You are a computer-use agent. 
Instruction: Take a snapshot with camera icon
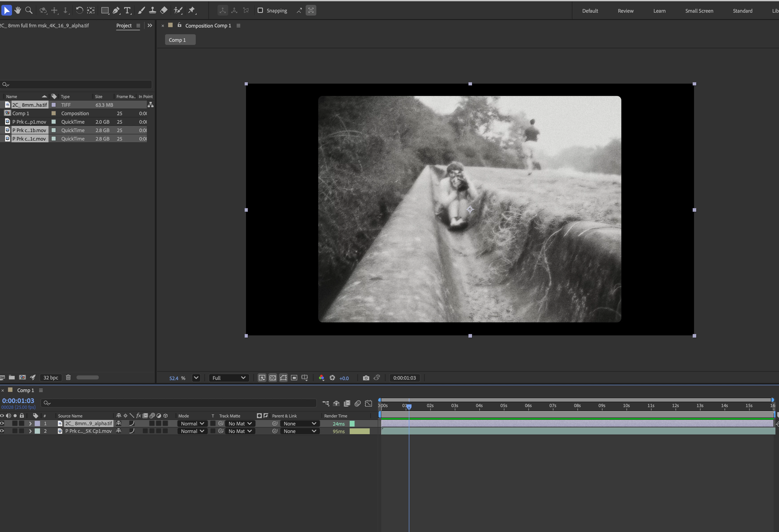(366, 378)
